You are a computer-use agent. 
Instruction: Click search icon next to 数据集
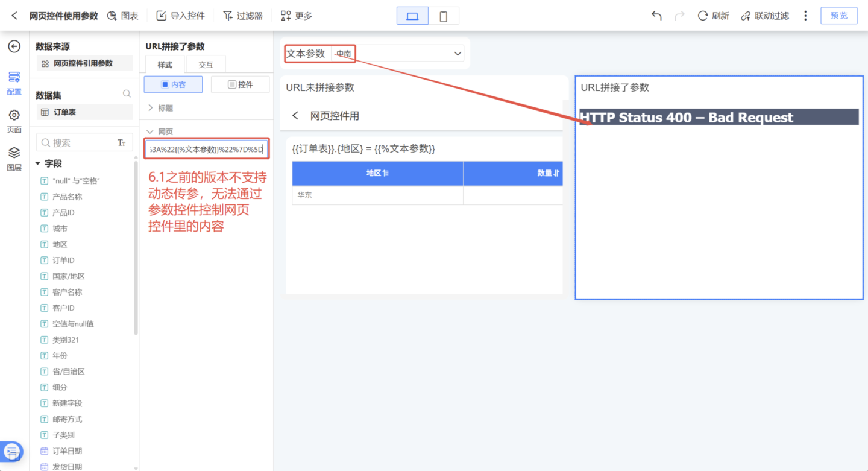click(x=127, y=94)
